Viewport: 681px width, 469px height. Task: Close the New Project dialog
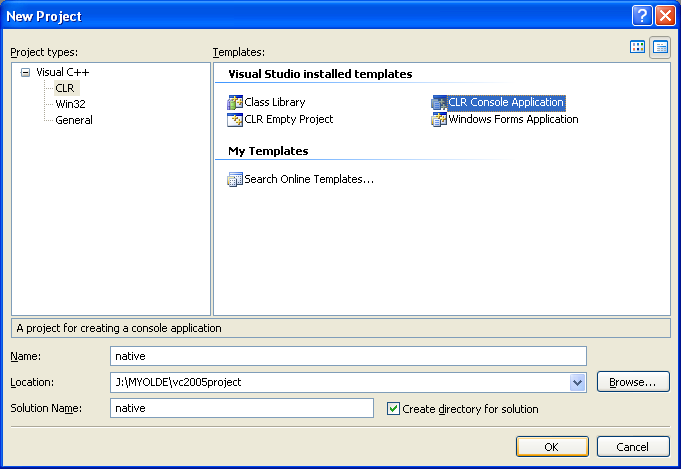coord(665,16)
